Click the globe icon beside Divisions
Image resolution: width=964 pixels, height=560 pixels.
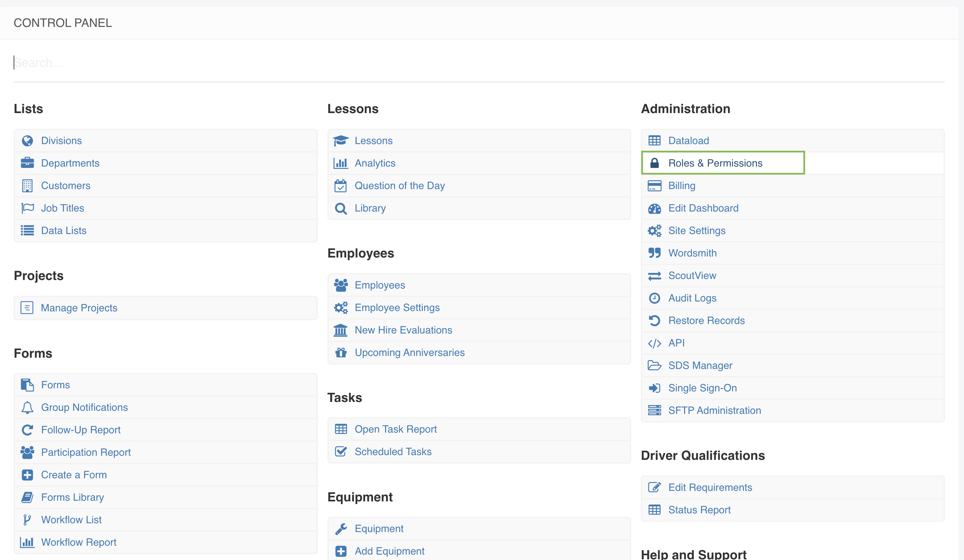[x=27, y=141]
